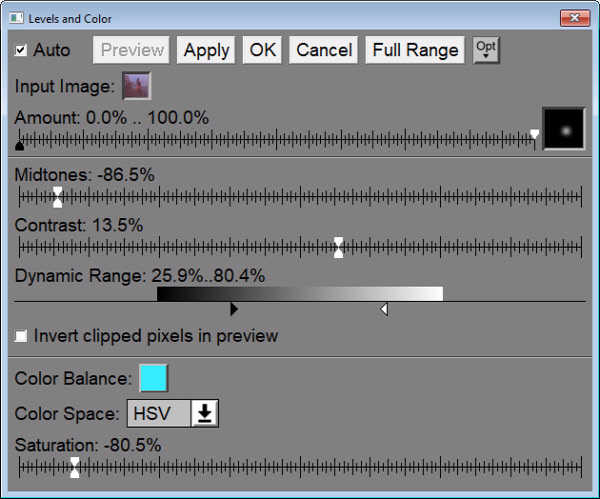Click the Apply button
The image size is (600, 499).
click(x=206, y=50)
